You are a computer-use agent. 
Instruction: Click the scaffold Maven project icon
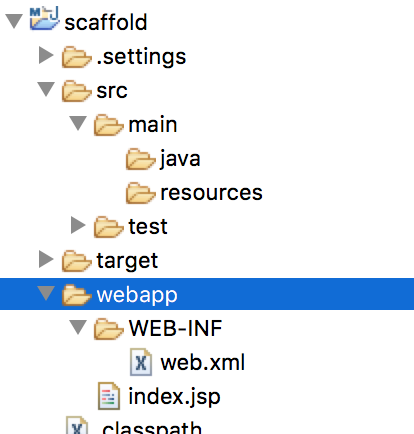pyautogui.click(x=45, y=18)
